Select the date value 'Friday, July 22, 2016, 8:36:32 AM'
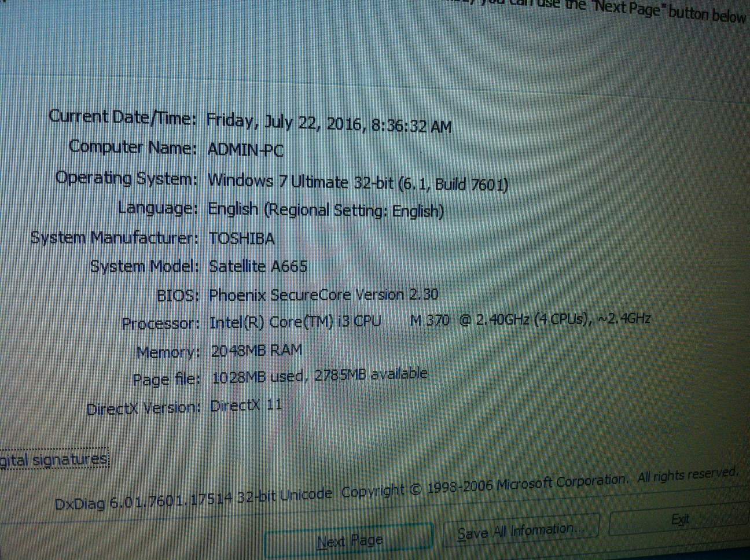 click(x=329, y=124)
